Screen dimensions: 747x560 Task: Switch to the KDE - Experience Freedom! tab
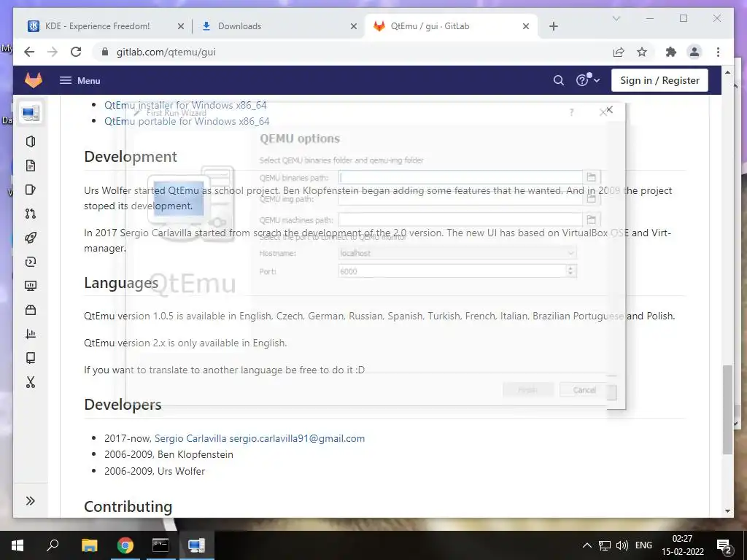click(97, 26)
